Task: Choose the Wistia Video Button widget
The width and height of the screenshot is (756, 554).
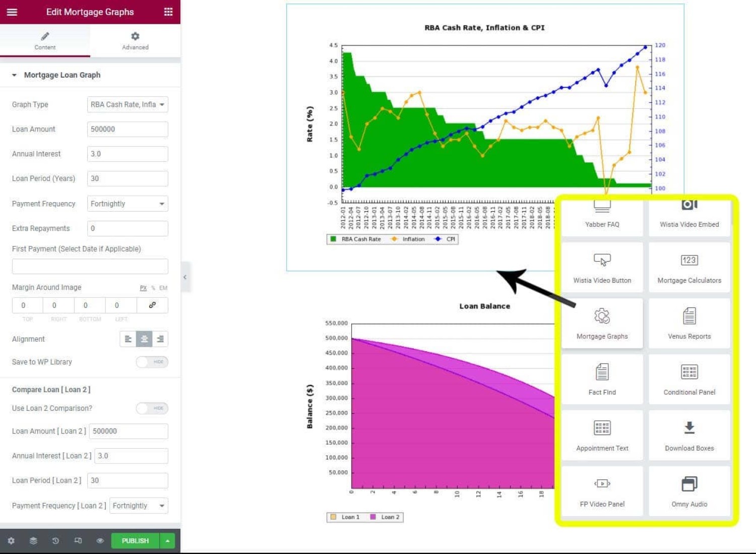Action: 602,267
